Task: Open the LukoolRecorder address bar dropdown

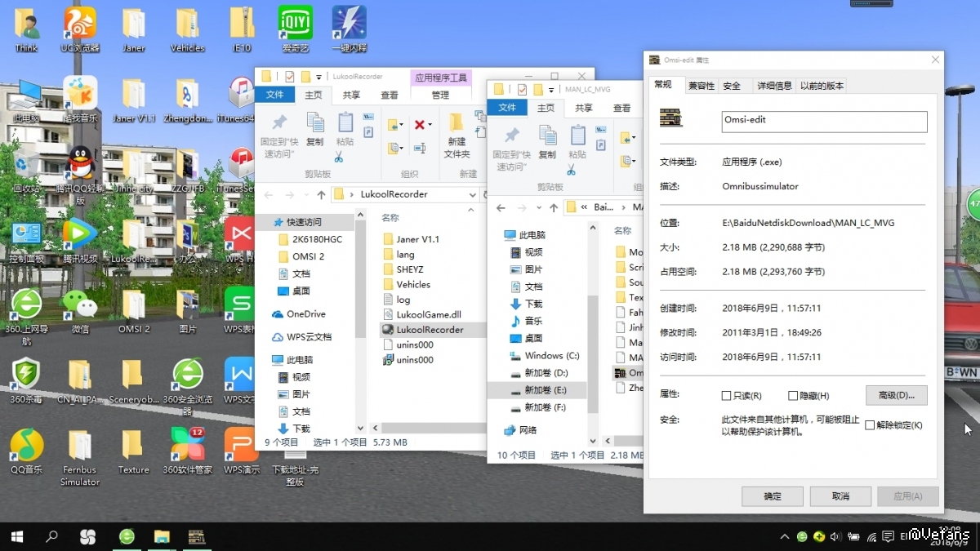Action: coord(473,195)
